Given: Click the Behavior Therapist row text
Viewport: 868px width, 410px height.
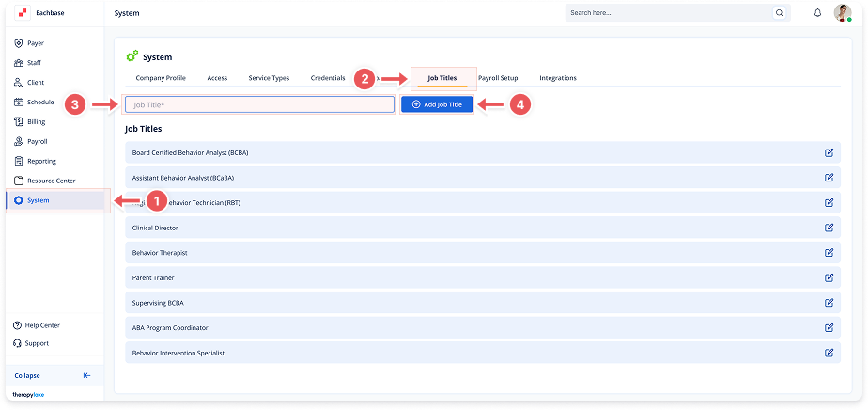Looking at the screenshot, I should click(x=160, y=253).
